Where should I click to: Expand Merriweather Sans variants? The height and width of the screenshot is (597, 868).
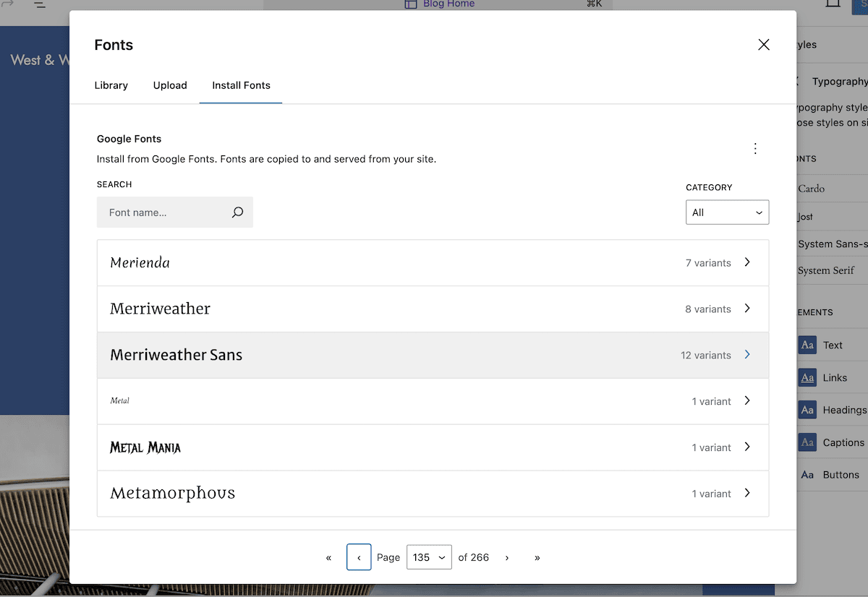746,355
